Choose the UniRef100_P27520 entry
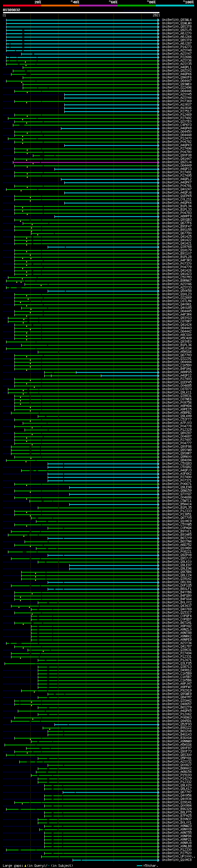The image size is (197, 868). tap(177, 853)
